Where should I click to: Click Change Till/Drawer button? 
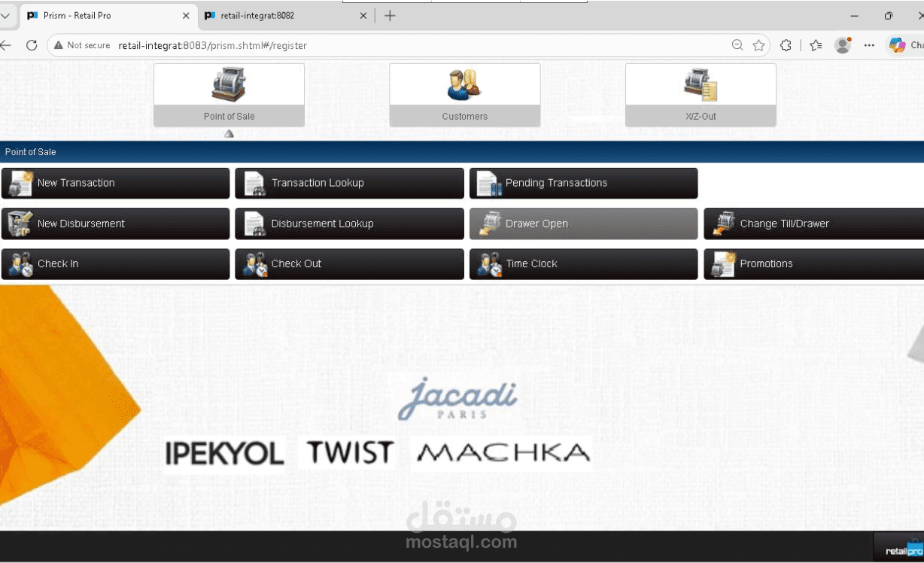[814, 224]
